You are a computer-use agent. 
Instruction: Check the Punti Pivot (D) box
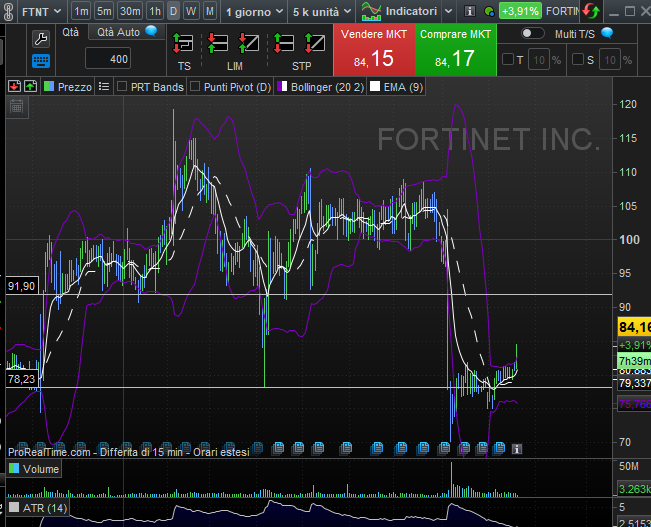click(x=195, y=87)
